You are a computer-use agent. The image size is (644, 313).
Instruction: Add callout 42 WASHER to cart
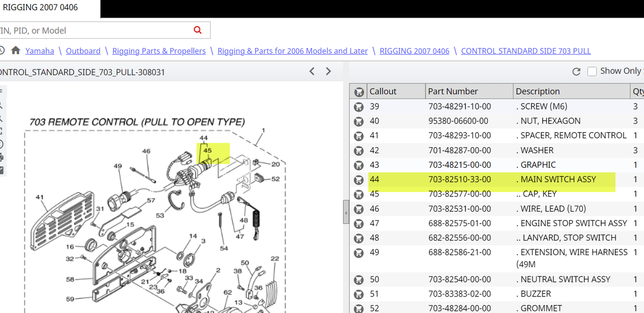359,150
